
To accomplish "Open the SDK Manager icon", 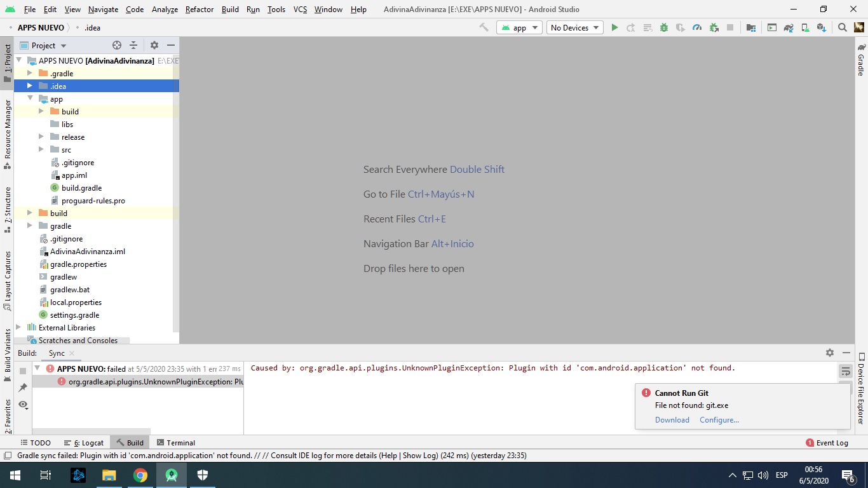I will coord(822,27).
